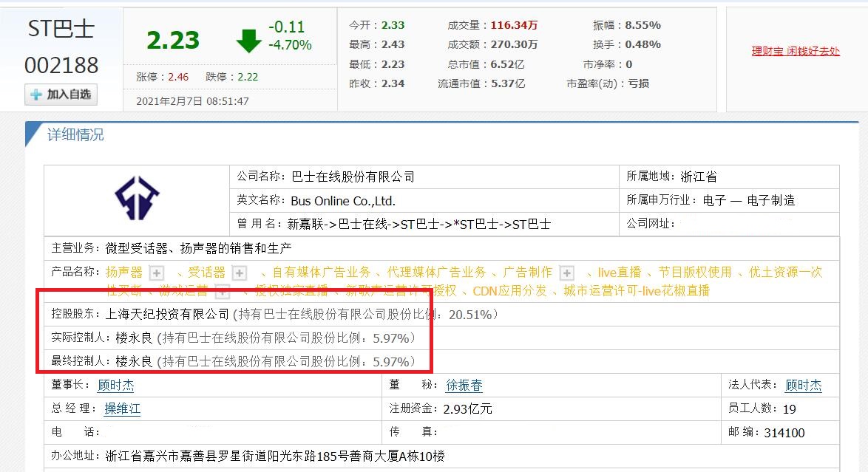Viewport: 868px width, 472px height.
Task: Click the 涨停 limit-up value 2.46
Action: click(x=178, y=77)
